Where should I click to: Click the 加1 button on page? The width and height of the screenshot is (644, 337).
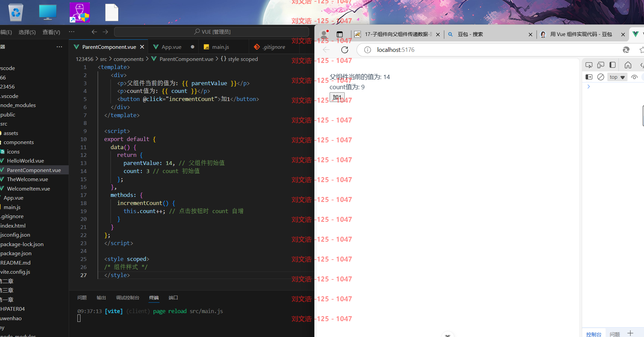pyautogui.click(x=337, y=97)
